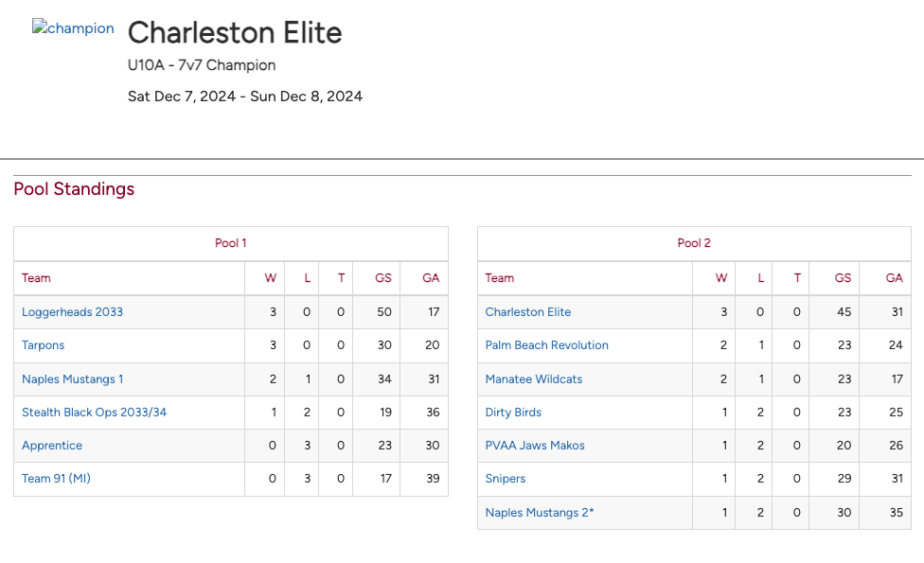924x563 pixels.
Task: Open Stealth Black Ops 2033/34 team
Action: coord(94,413)
